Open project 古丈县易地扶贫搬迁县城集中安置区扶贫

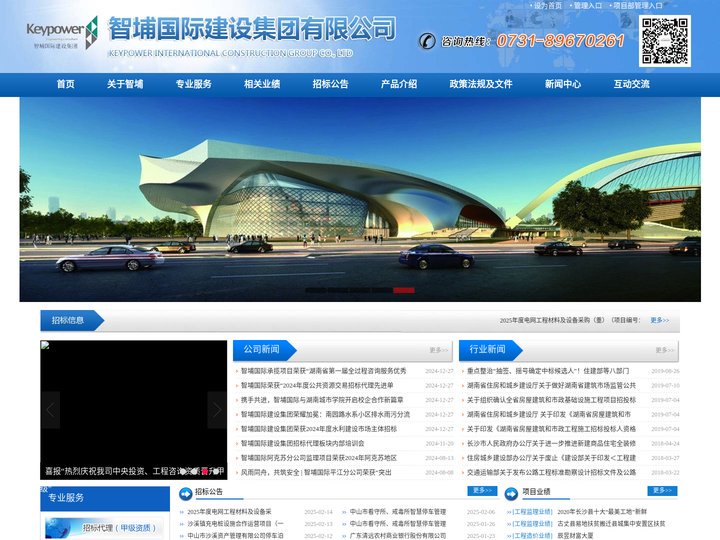611,524
